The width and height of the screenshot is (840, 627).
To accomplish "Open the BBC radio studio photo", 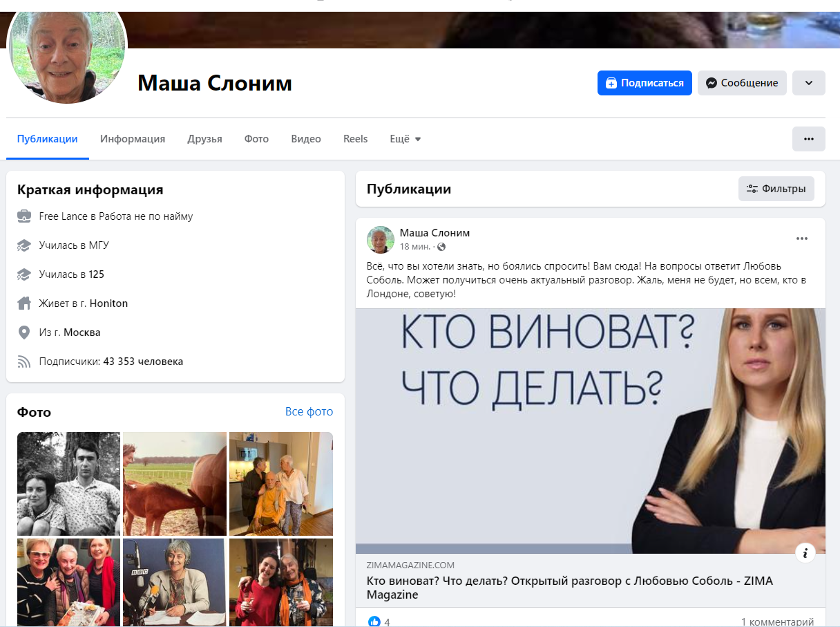I will pyautogui.click(x=175, y=582).
